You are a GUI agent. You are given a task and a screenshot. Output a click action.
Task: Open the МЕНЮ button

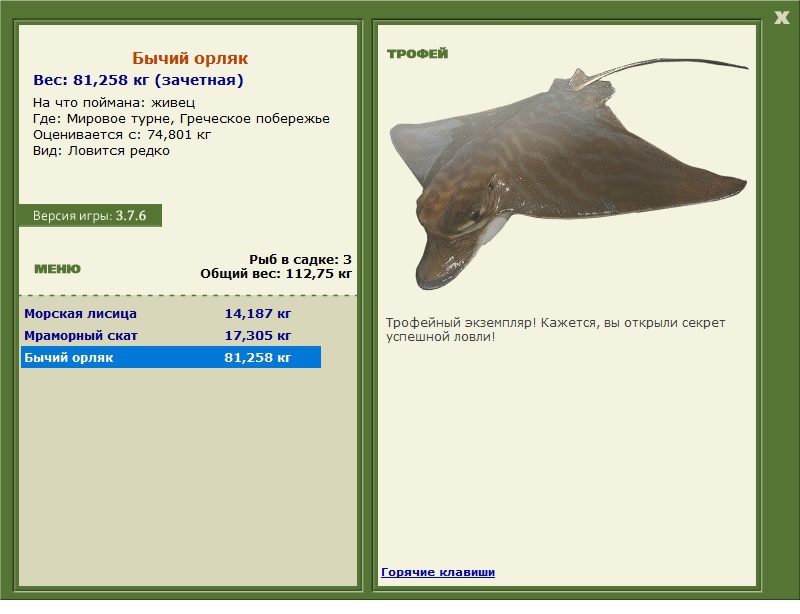tap(57, 269)
